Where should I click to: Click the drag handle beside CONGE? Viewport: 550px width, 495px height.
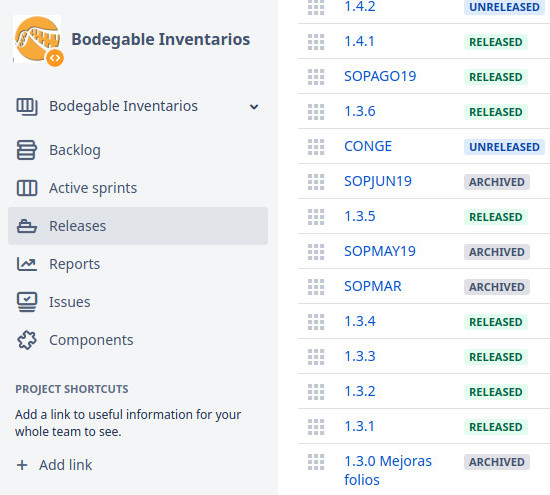(x=316, y=147)
